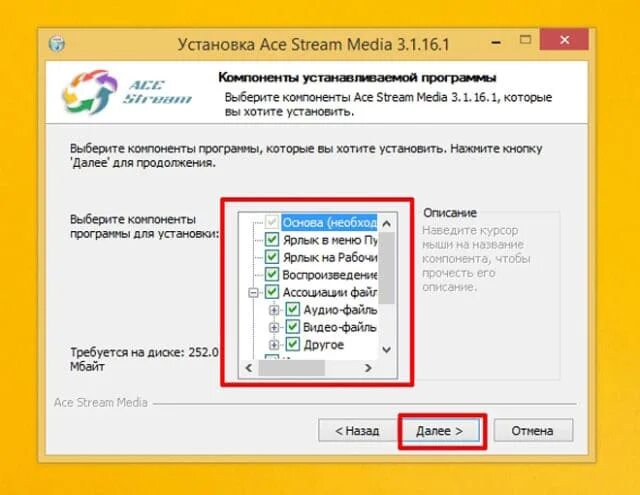Click the scroll down arrow of components list
Viewport: 640px width, 495px height.
point(387,350)
